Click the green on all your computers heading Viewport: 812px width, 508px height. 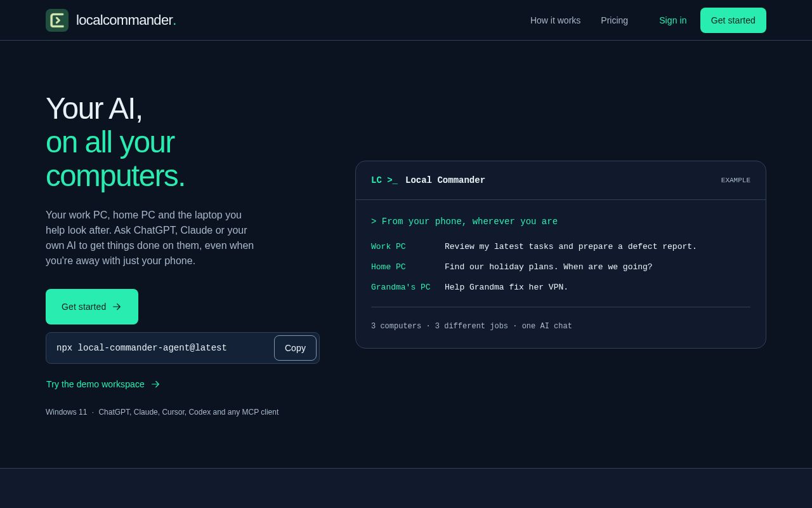115,159
